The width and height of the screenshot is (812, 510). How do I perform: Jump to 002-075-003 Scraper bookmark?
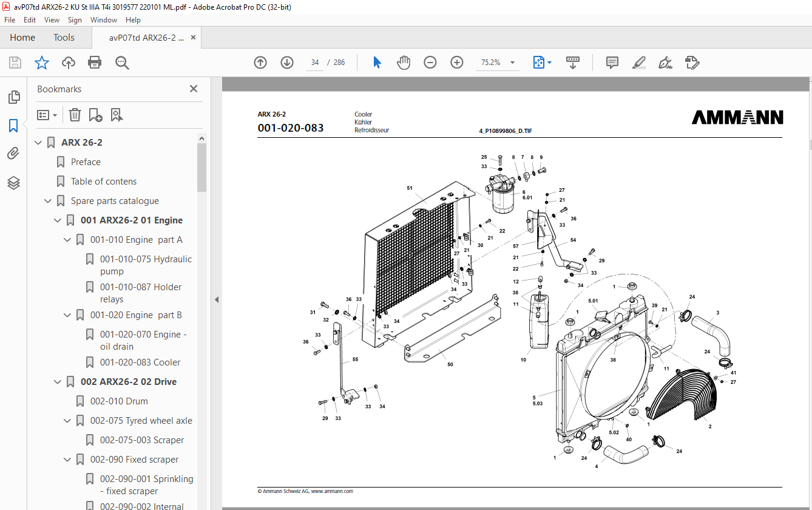coord(142,440)
